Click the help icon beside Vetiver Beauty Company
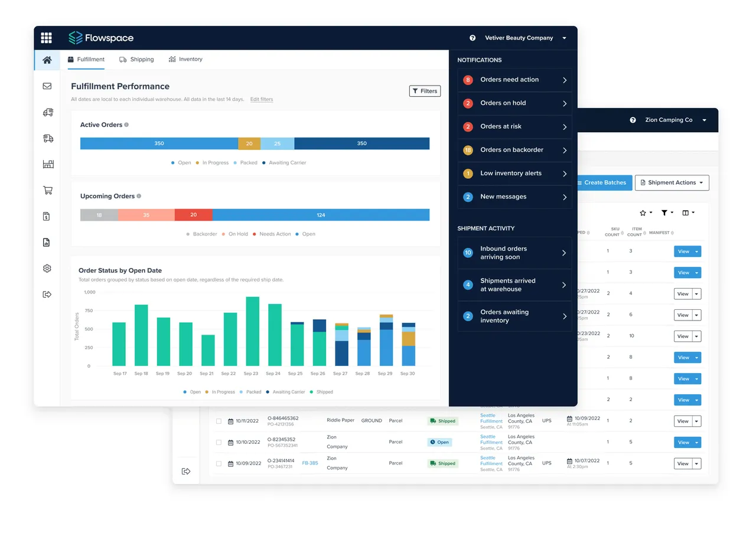The height and width of the screenshot is (533, 756). tap(472, 38)
